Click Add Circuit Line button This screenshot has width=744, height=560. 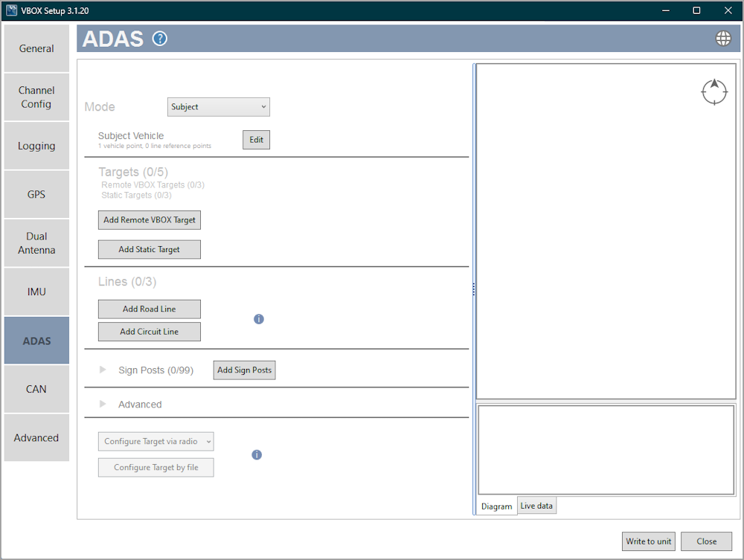pos(150,332)
